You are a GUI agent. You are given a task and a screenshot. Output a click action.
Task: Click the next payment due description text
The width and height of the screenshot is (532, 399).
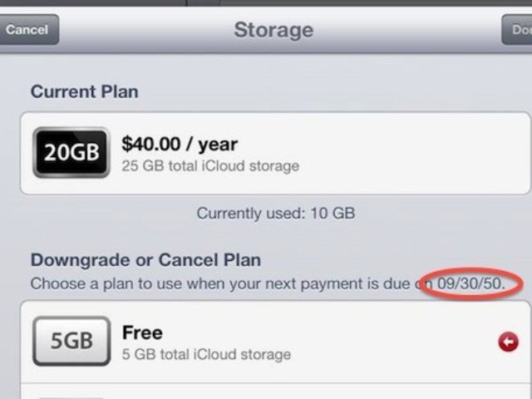pyautogui.click(x=268, y=283)
